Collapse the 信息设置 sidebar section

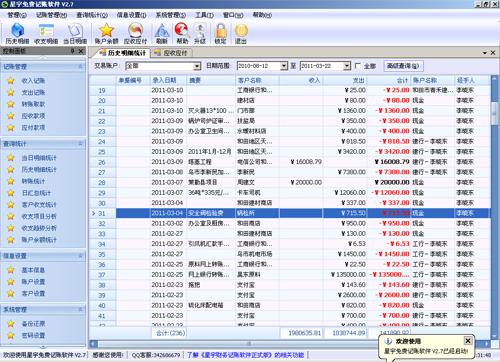(80, 256)
